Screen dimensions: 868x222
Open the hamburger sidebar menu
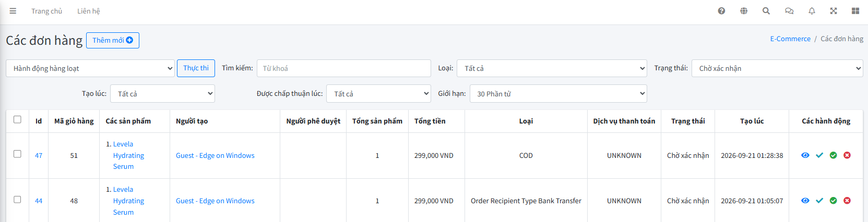pyautogui.click(x=13, y=11)
